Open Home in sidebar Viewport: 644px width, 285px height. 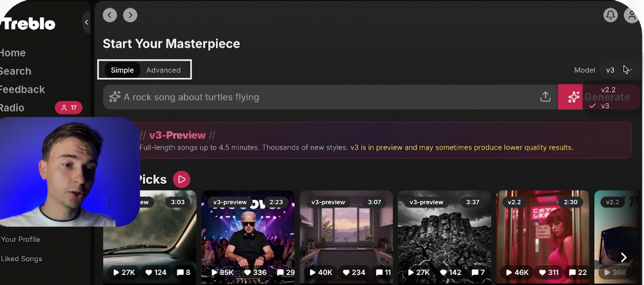click(12, 53)
